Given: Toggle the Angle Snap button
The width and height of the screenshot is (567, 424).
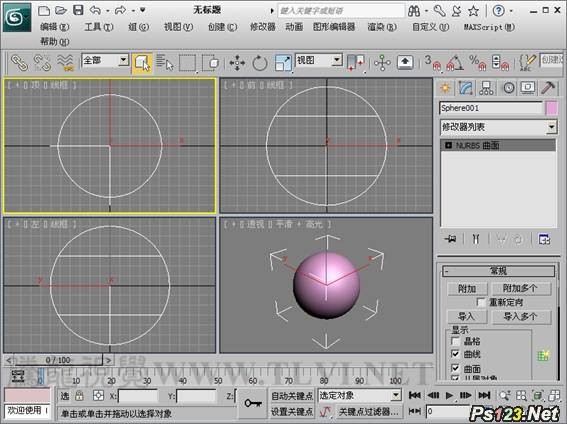Looking at the screenshot, I should pos(456,63).
